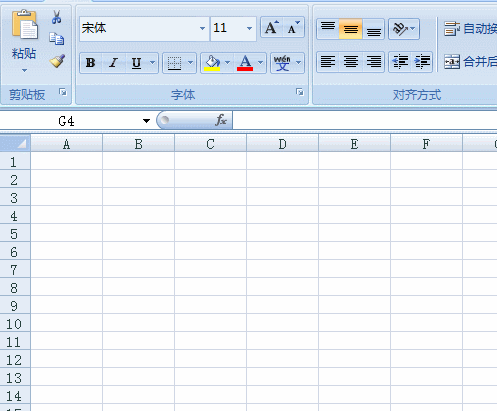The width and height of the screenshot is (497, 411).
Task: Toggle Underline formatting
Action: coord(136,63)
